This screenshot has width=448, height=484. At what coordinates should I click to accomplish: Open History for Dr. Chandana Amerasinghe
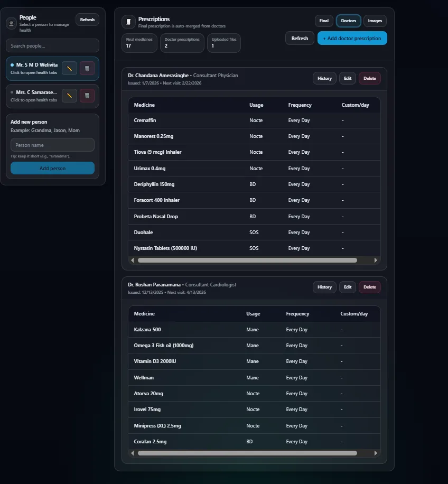[324, 78]
